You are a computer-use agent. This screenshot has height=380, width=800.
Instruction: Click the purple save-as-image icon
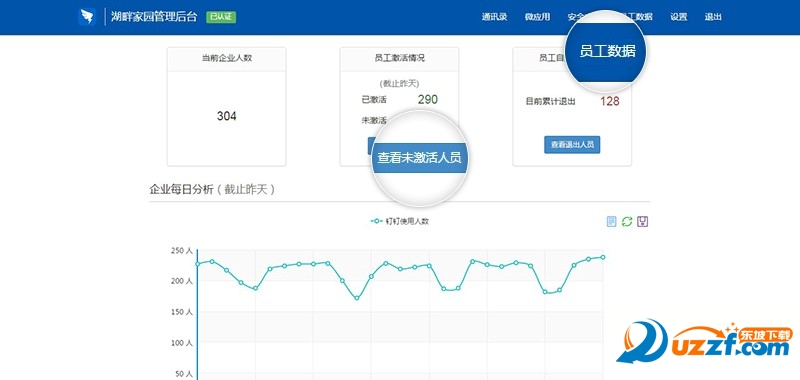pos(643,221)
